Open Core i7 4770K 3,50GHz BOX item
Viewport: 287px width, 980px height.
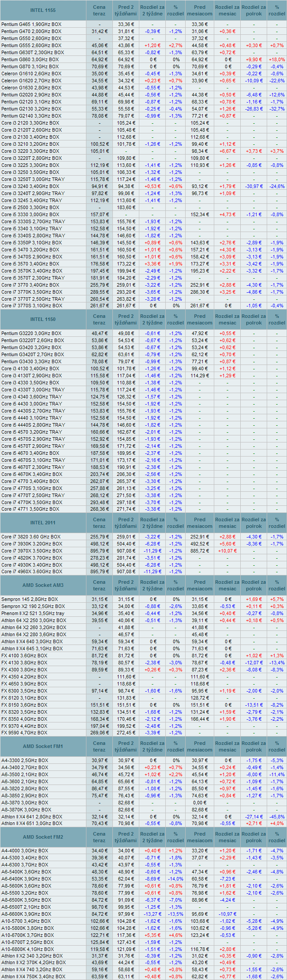[x=32, y=502]
